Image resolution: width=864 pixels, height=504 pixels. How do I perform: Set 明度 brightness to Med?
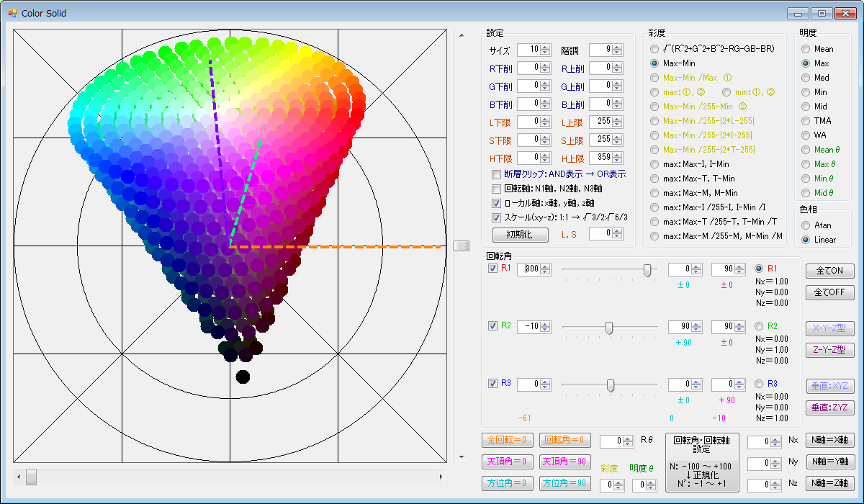[806, 78]
